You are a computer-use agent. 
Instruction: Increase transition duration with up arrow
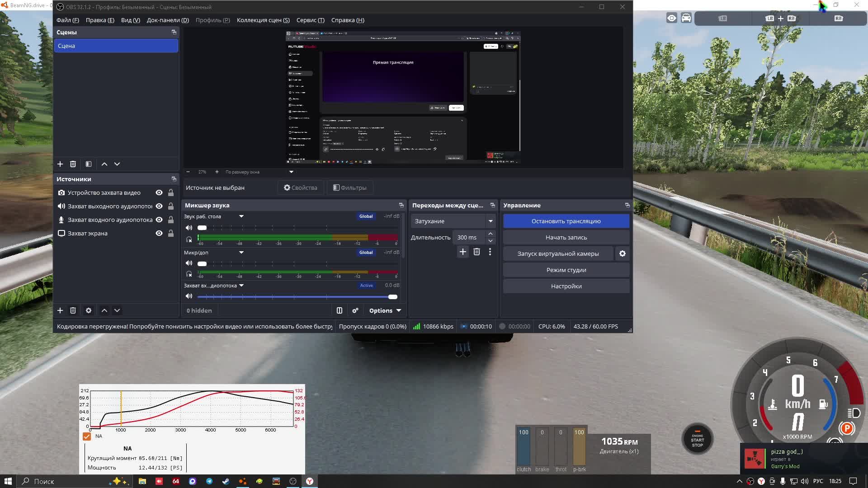pyautogui.click(x=491, y=234)
